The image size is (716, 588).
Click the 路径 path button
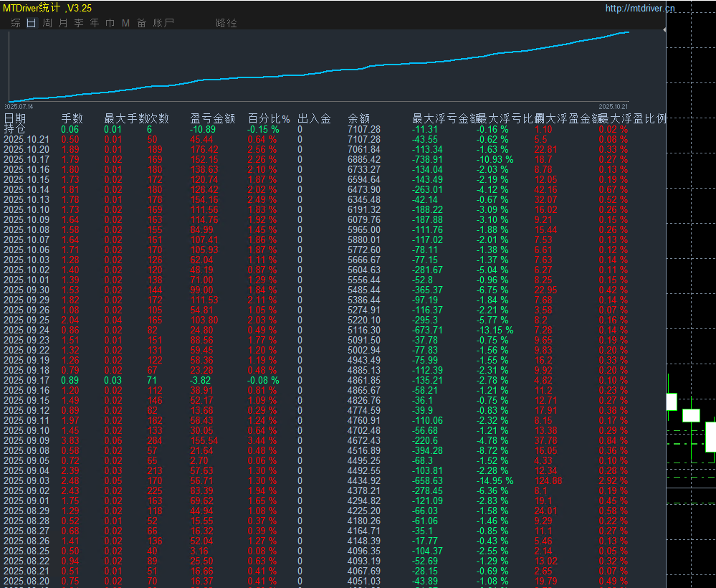[x=226, y=23]
